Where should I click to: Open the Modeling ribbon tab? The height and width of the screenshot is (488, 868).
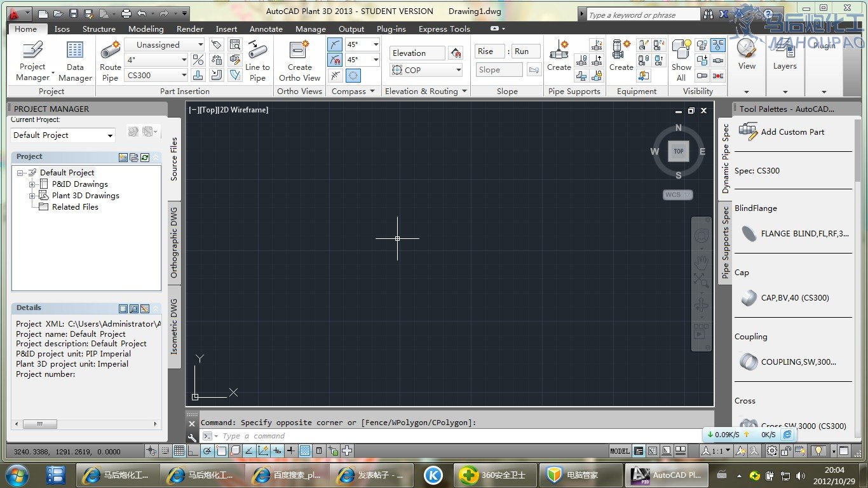146,29
